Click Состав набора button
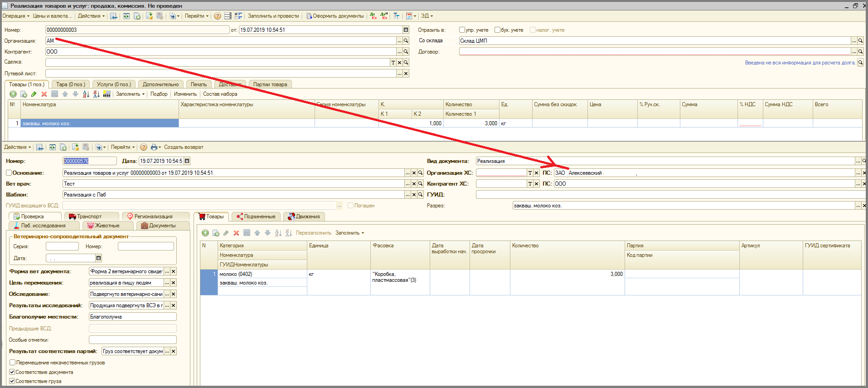The width and height of the screenshot is (868, 388). 220,94
